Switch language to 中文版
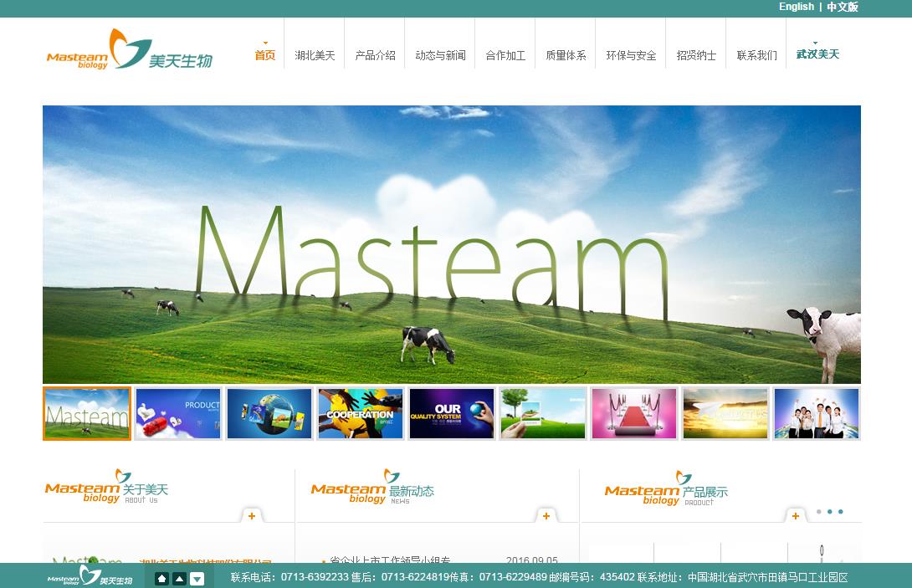The image size is (912, 588). click(843, 7)
